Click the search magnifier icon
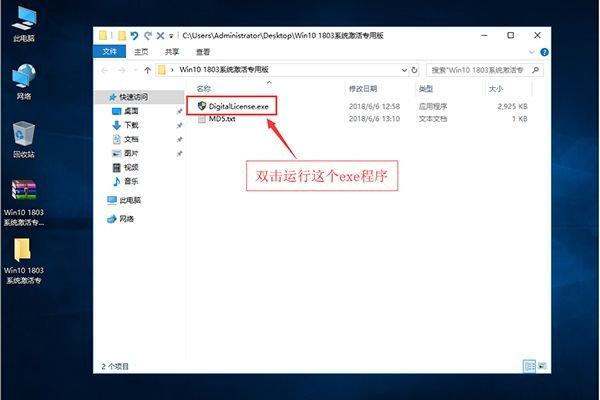600x400 pixels. click(535, 70)
